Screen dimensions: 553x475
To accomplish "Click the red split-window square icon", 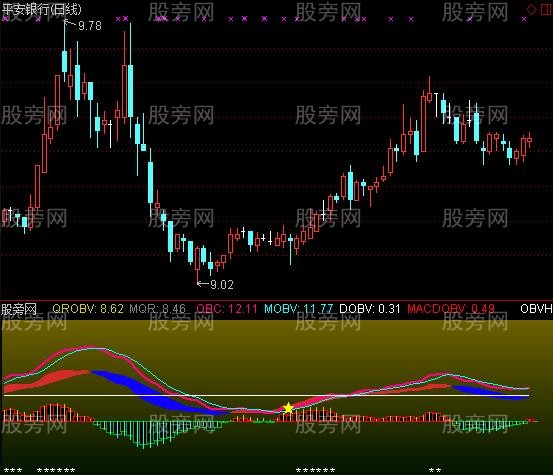I will [546, 9].
